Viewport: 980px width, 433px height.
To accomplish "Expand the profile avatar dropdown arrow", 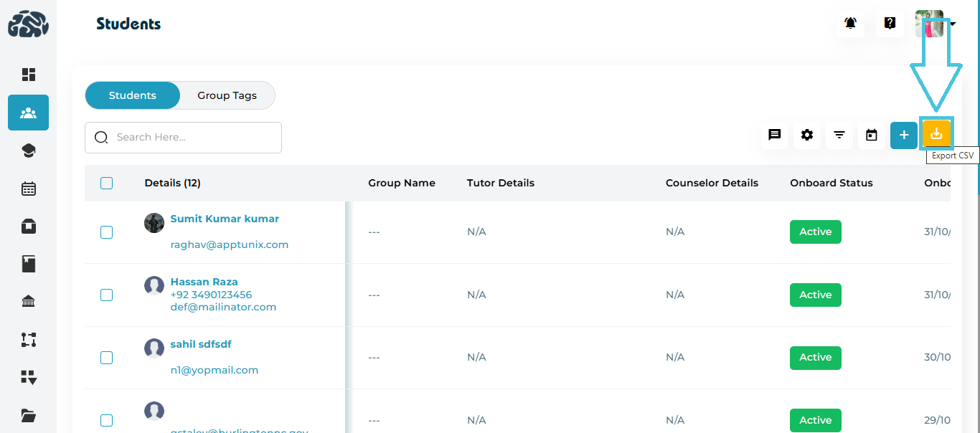I will click(x=953, y=24).
